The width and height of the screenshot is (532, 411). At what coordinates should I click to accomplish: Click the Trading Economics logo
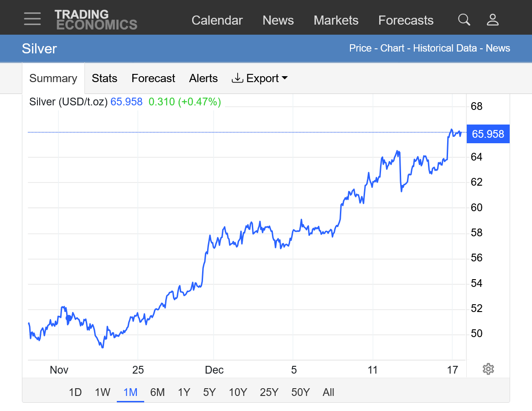click(96, 20)
